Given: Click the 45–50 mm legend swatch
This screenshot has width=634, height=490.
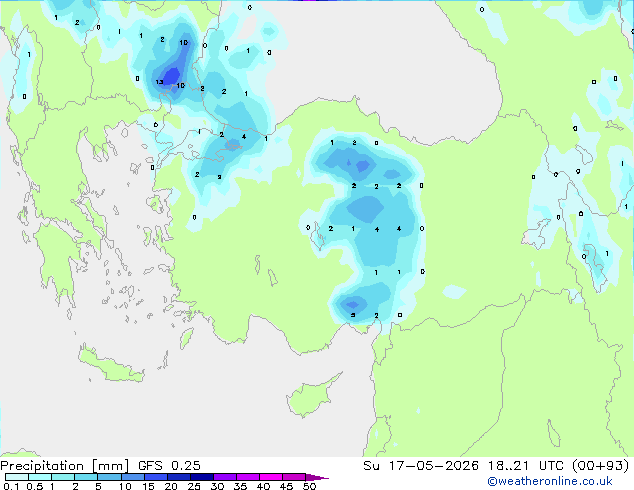Looking at the screenshot, I should point(294,477).
